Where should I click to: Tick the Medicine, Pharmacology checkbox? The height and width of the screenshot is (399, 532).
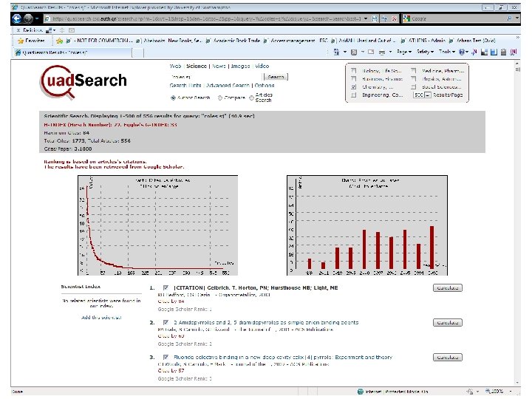click(413, 71)
